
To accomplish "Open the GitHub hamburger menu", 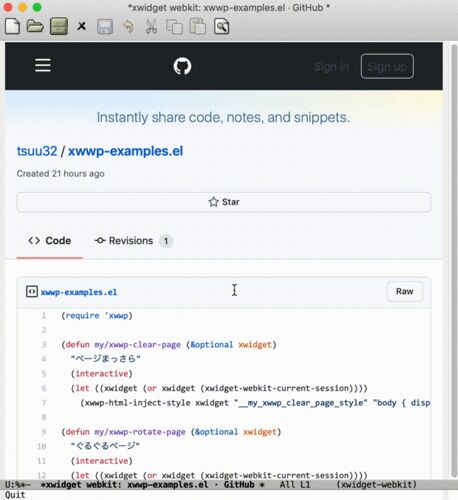I will [x=43, y=65].
